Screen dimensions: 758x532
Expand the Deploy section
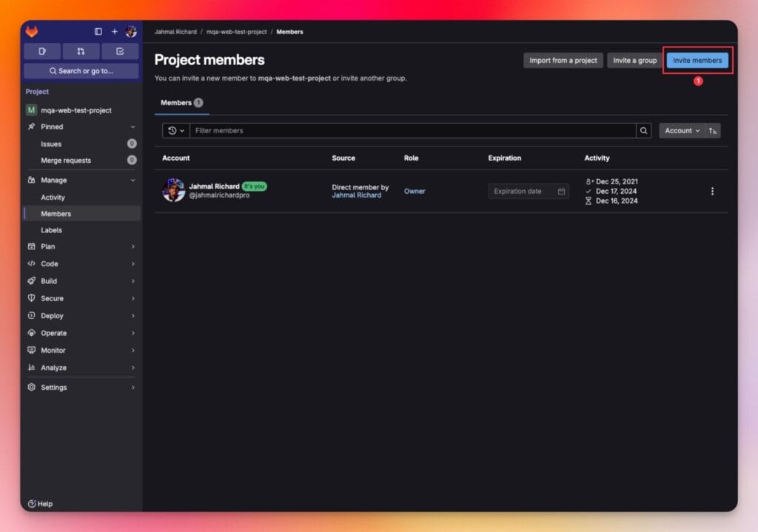tap(81, 316)
